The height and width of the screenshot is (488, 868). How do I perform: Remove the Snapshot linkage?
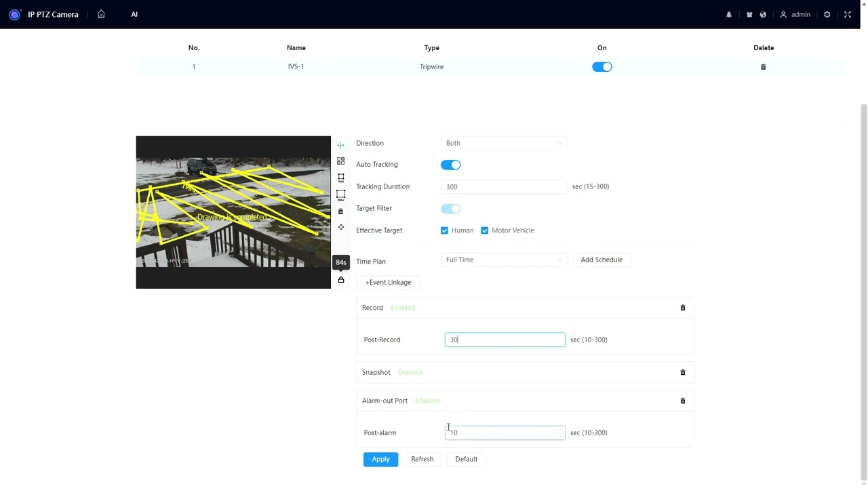coord(683,372)
